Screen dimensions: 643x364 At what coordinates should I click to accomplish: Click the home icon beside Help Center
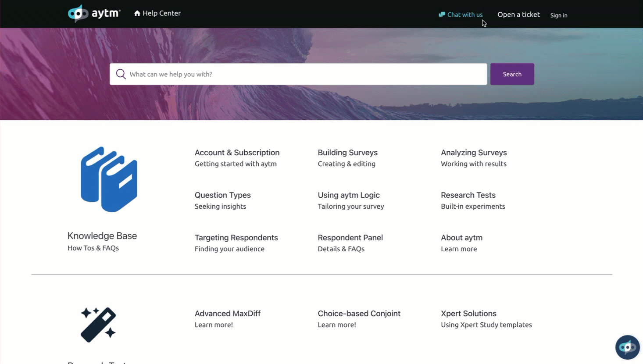[x=137, y=13]
